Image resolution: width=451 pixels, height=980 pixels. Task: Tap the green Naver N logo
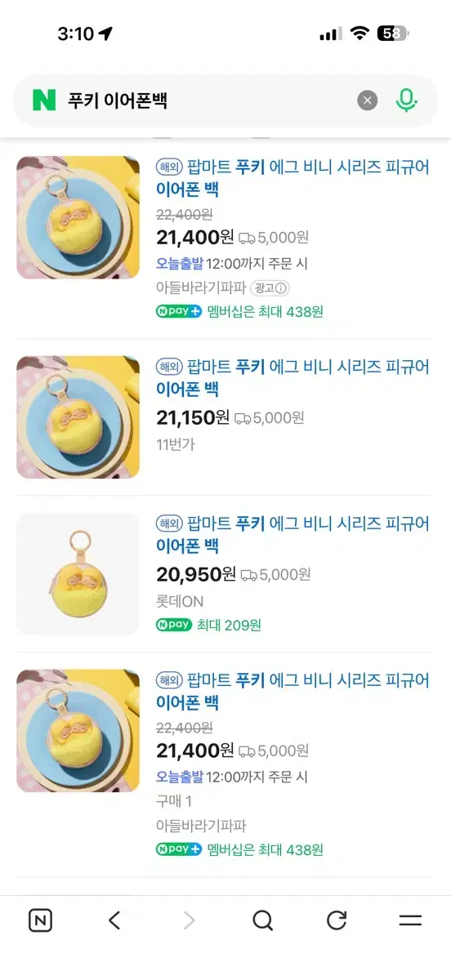tap(44, 100)
